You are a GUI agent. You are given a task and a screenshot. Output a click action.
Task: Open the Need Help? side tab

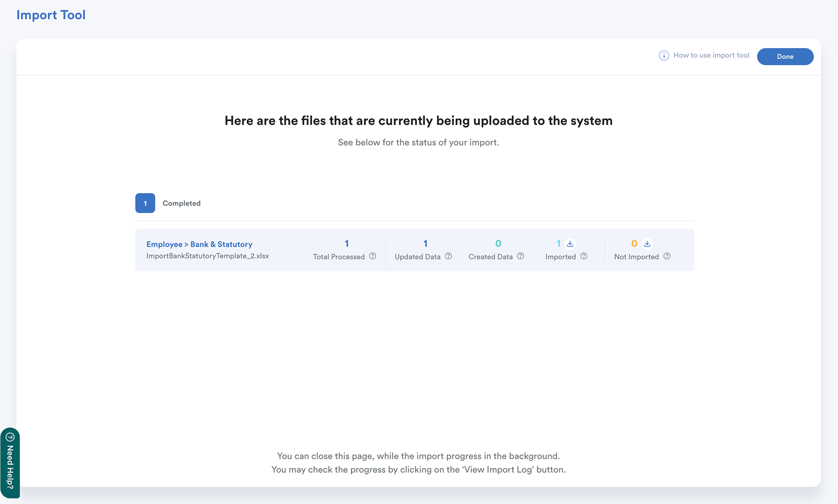pos(10,467)
